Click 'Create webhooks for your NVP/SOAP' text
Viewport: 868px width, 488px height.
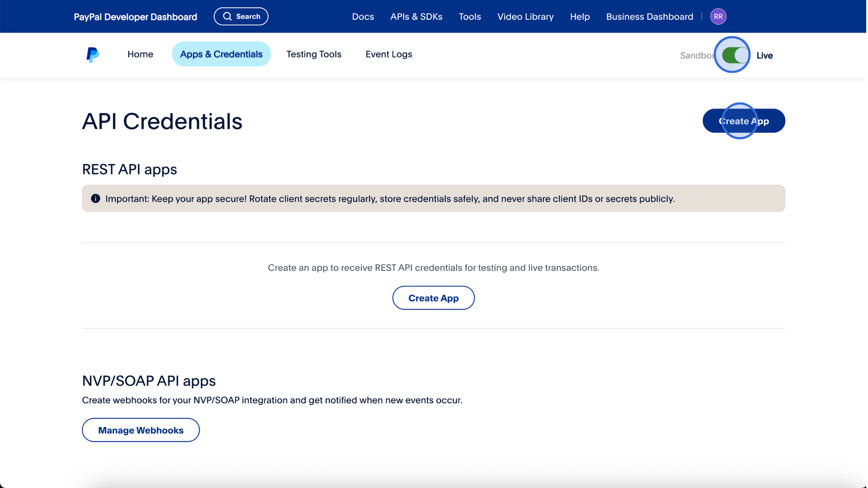click(x=272, y=400)
